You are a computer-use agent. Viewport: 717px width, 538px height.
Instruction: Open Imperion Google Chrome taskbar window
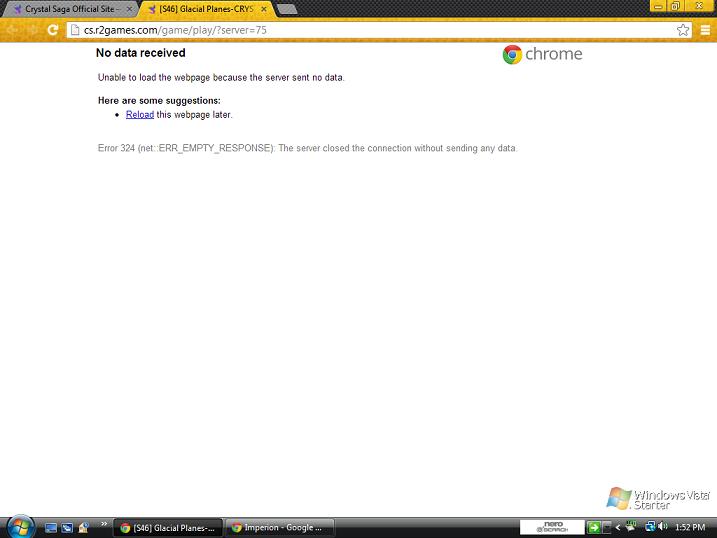[x=277, y=527]
